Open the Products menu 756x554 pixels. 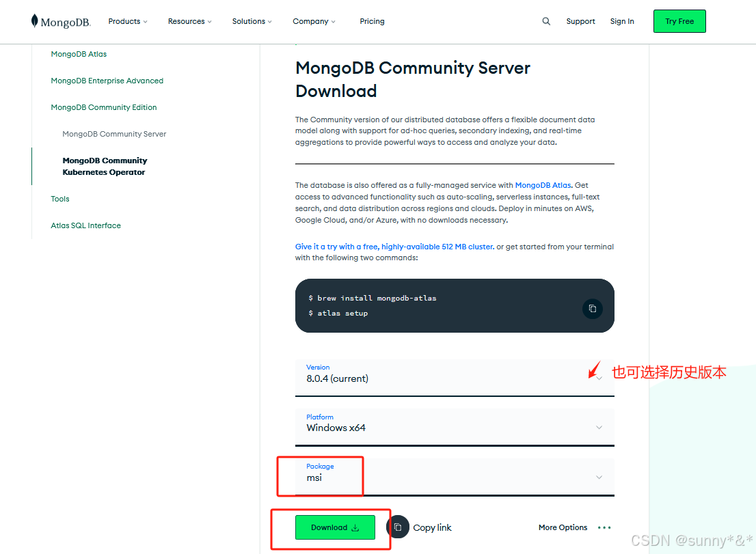pos(128,21)
